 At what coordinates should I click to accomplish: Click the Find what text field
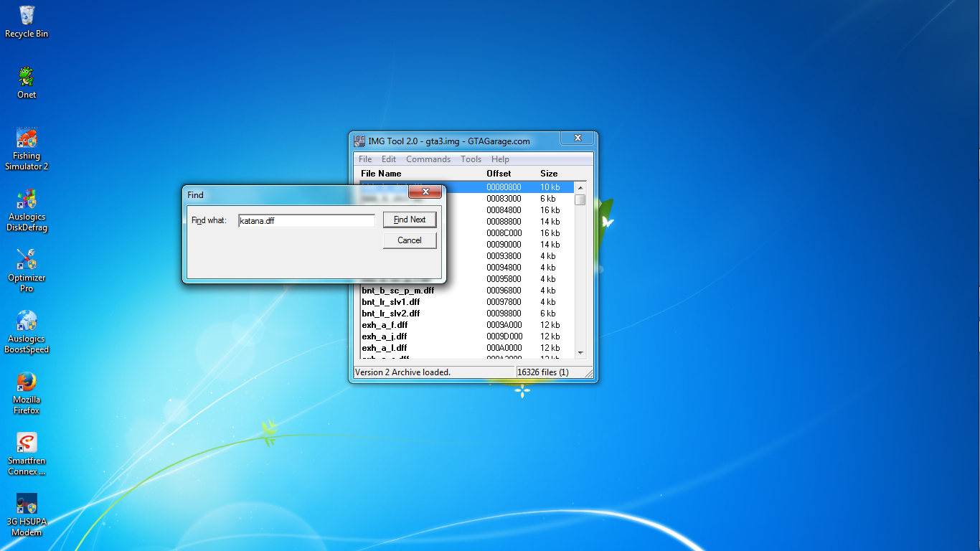[306, 220]
